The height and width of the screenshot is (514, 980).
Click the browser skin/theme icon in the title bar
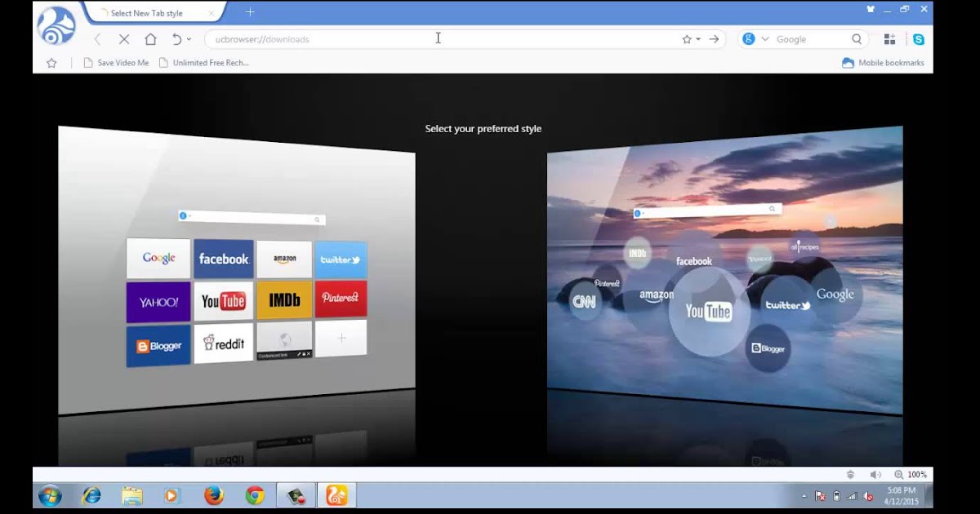click(871, 10)
